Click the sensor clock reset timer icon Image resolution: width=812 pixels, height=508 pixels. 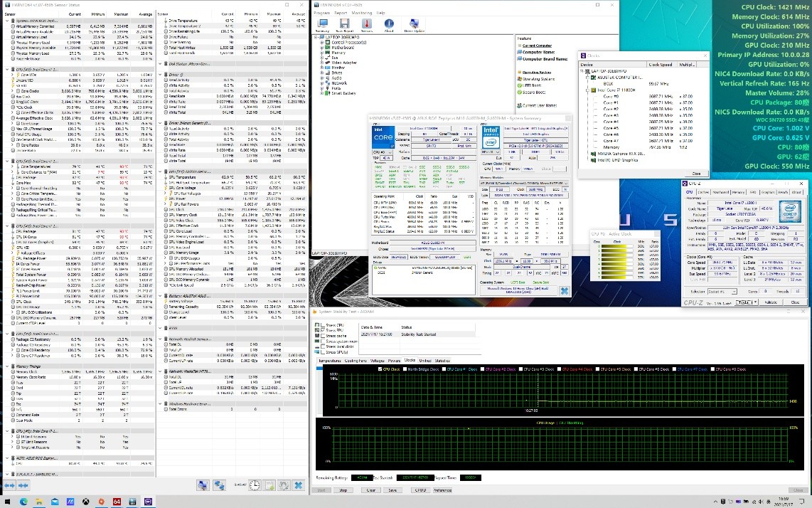pyautogui.click(x=255, y=485)
